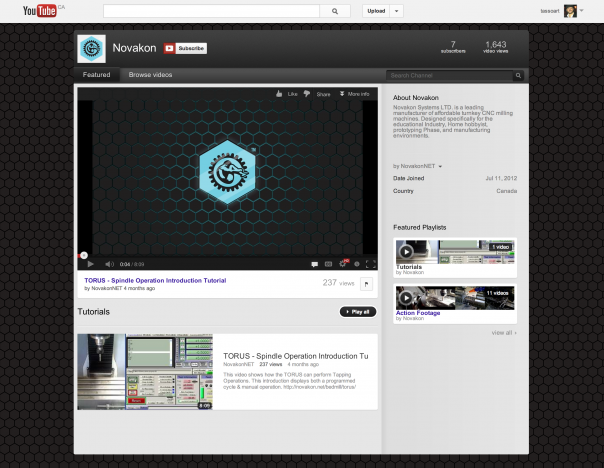Expand the account menu arrow
The width and height of the screenshot is (604, 468).
coord(582,11)
